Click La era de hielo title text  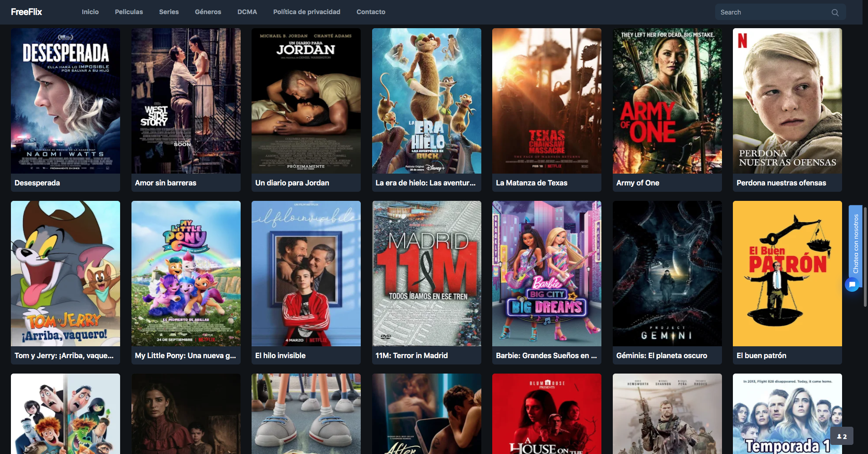point(425,183)
